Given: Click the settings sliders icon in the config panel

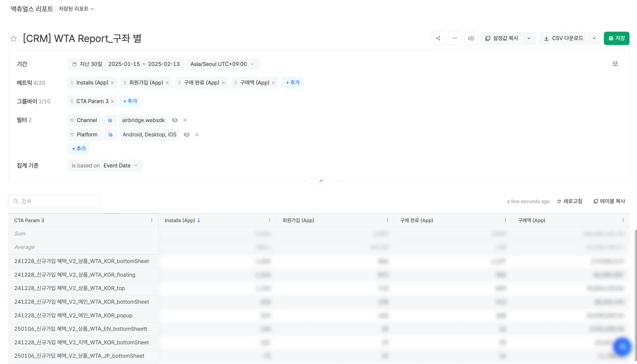Looking at the screenshot, I should [x=615, y=64].
